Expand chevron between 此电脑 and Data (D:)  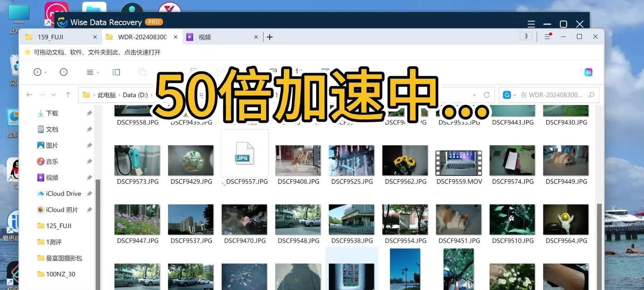pyautogui.click(x=120, y=95)
